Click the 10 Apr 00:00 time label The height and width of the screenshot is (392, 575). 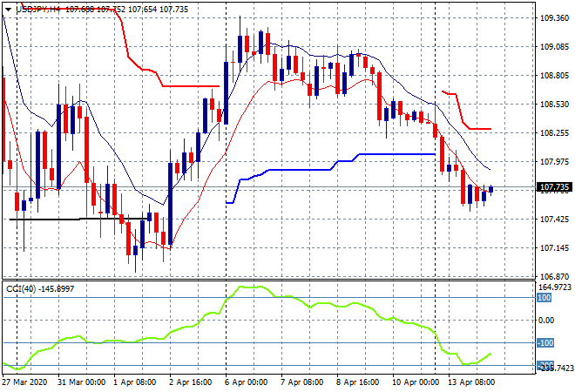pyautogui.click(x=415, y=382)
